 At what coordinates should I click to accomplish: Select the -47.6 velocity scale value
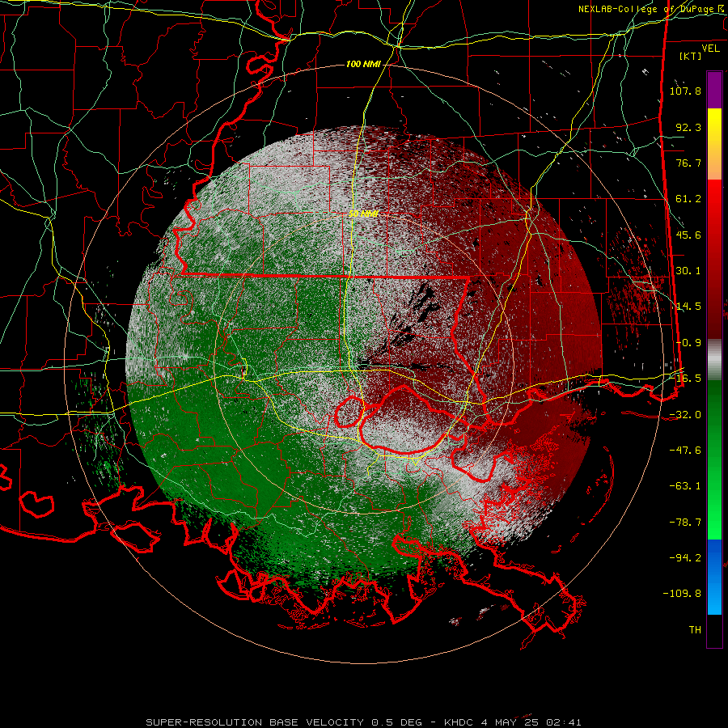(x=685, y=451)
